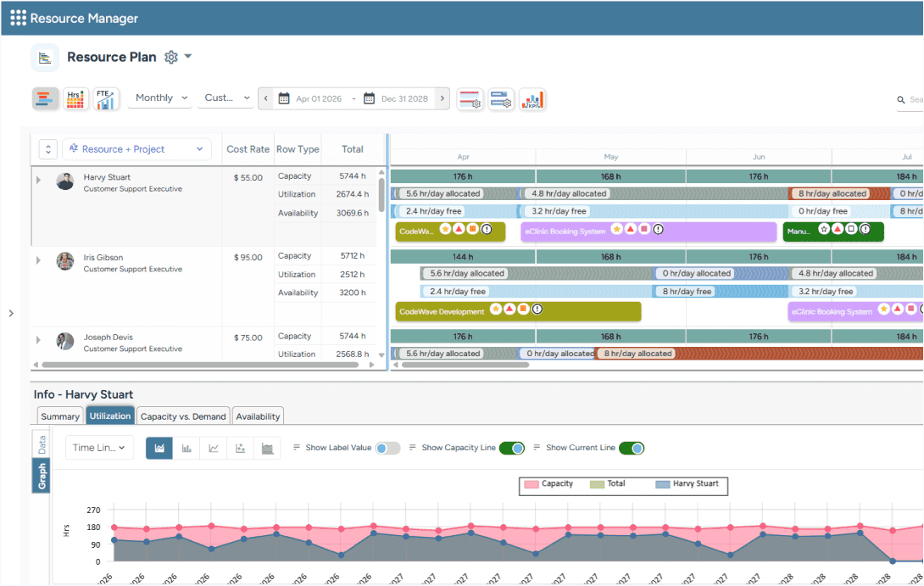
Task: Open the Time Line dropdown
Action: coord(99,448)
